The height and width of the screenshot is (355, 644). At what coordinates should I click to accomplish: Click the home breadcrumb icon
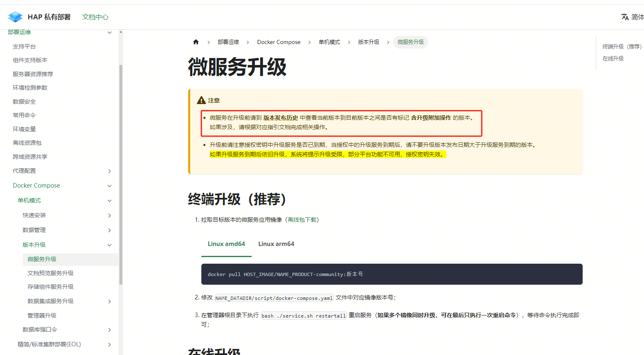click(196, 42)
